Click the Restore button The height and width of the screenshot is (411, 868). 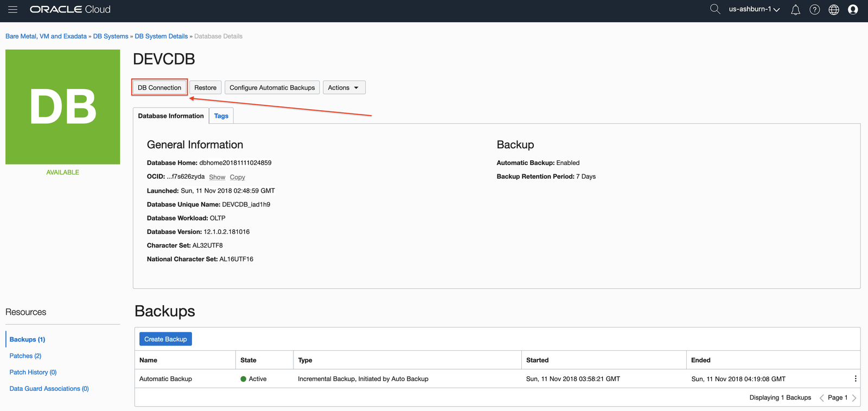click(205, 87)
